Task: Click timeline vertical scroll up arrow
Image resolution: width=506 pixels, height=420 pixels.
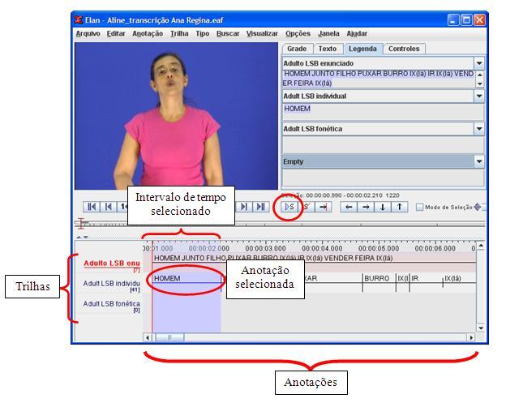Action: pos(481,246)
